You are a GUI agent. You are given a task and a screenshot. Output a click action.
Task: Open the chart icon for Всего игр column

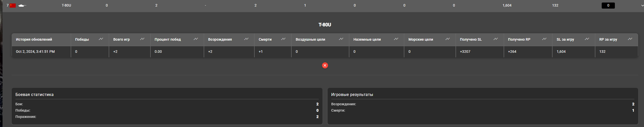tap(142, 39)
